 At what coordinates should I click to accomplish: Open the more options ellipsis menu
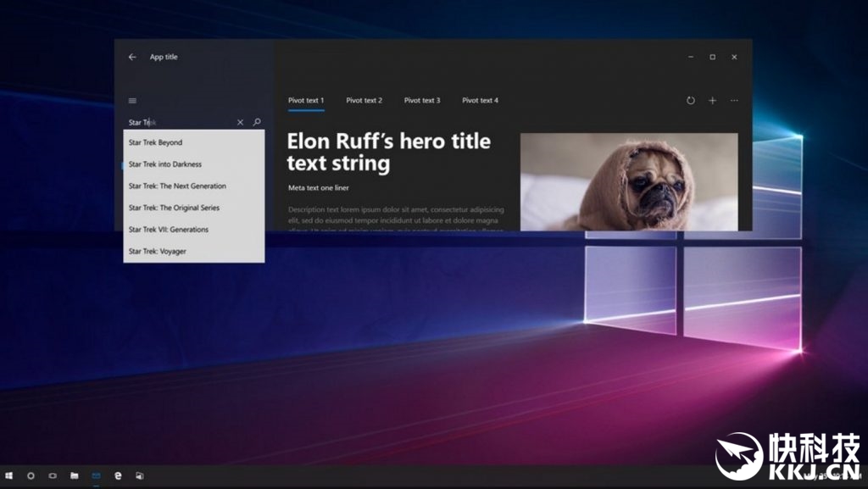(x=734, y=101)
